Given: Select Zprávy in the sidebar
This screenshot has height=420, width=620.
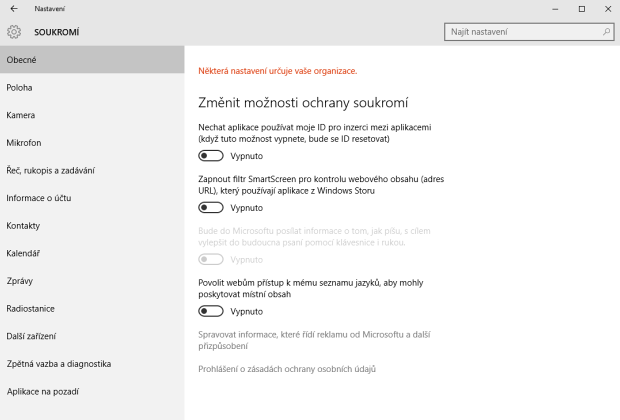Looking at the screenshot, I should (21, 280).
